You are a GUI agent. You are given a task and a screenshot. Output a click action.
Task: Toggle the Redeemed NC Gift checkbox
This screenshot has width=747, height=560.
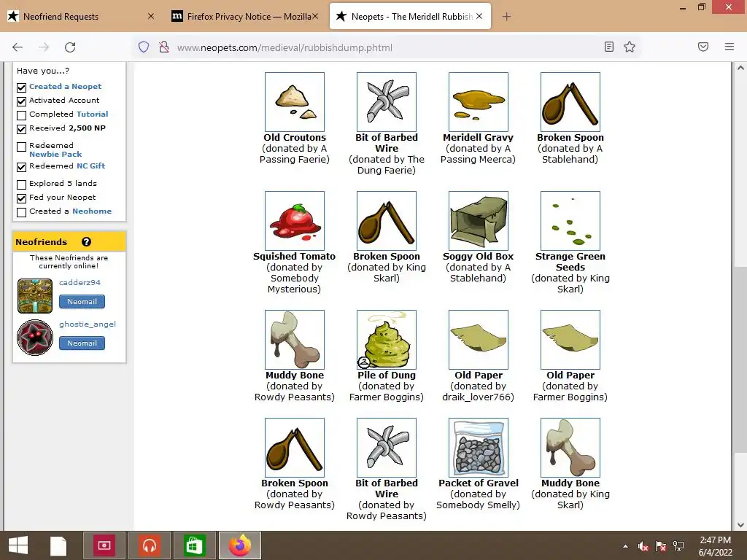coord(21,167)
